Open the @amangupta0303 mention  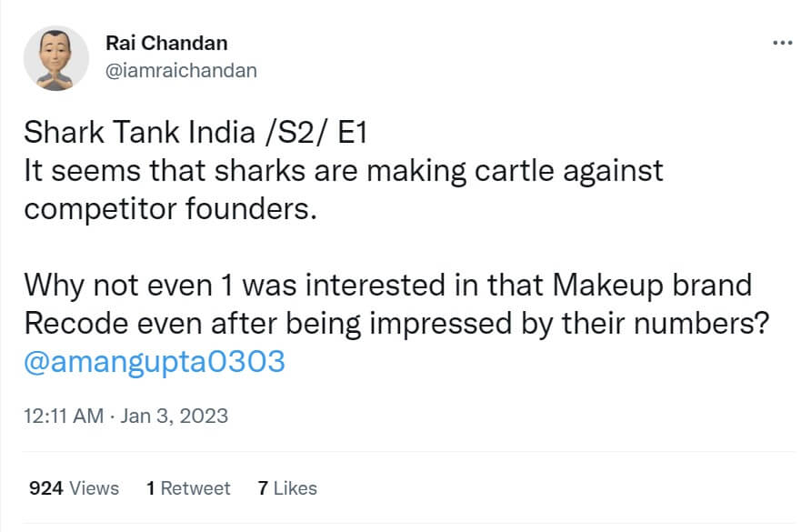click(x=155, y=361)
